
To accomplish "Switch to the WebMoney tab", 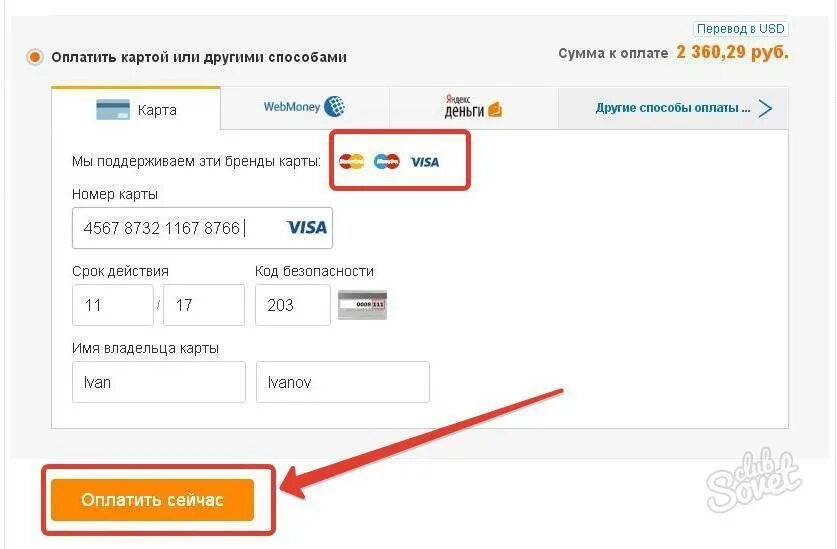I will 304,107.
